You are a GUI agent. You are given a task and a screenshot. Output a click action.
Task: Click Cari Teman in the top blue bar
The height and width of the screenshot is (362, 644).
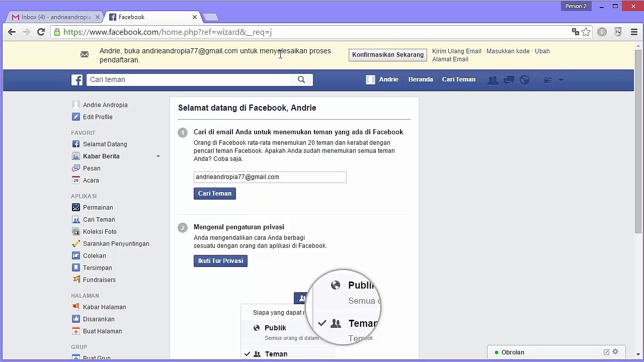[459, 79]
